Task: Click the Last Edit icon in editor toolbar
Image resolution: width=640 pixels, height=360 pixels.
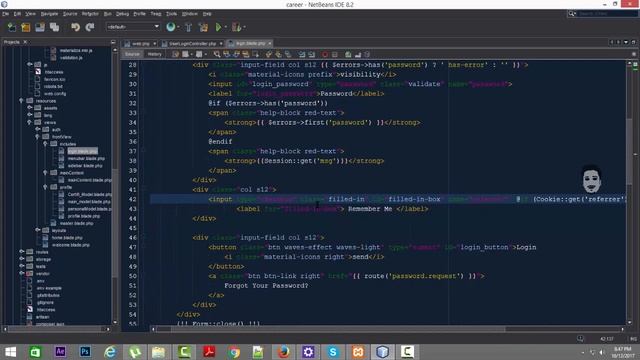Action: 175,54
